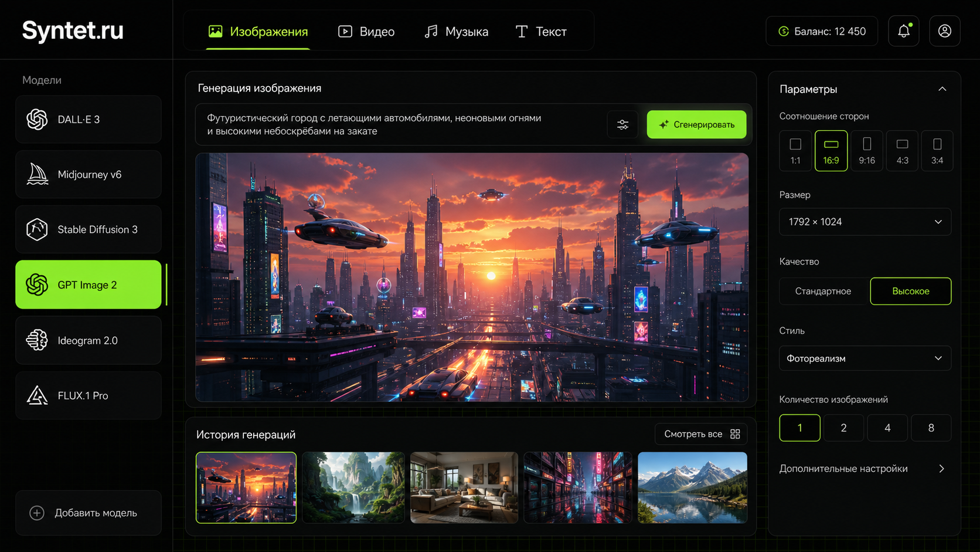This screenshot has height=552, width=980.
Task: Click the Генерация изображения heading
Action: 260,88
